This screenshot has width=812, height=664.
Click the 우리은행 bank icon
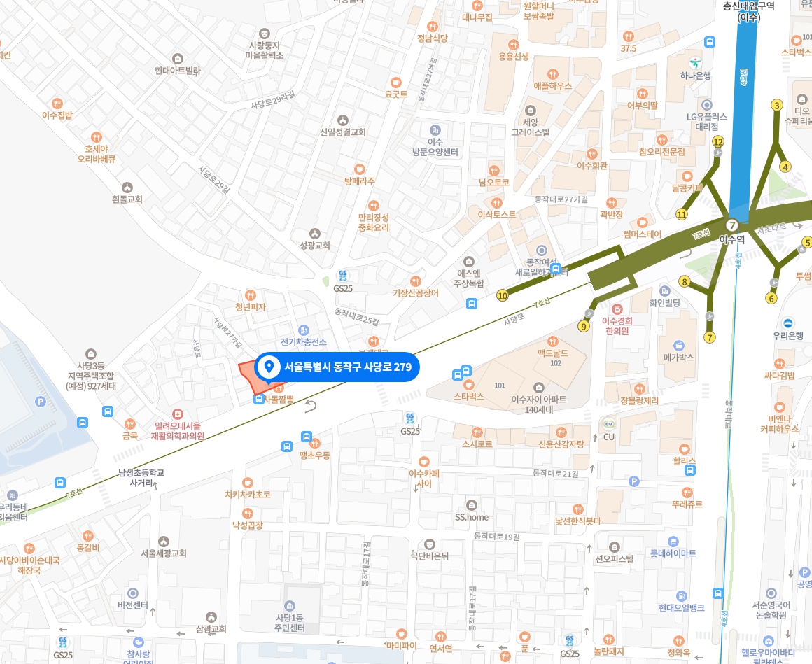787,324
